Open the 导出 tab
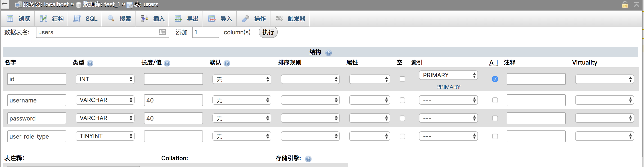Image resolution: width=644 pixels, height=167 pixels. pyautogui.click(x=186, y=19)
